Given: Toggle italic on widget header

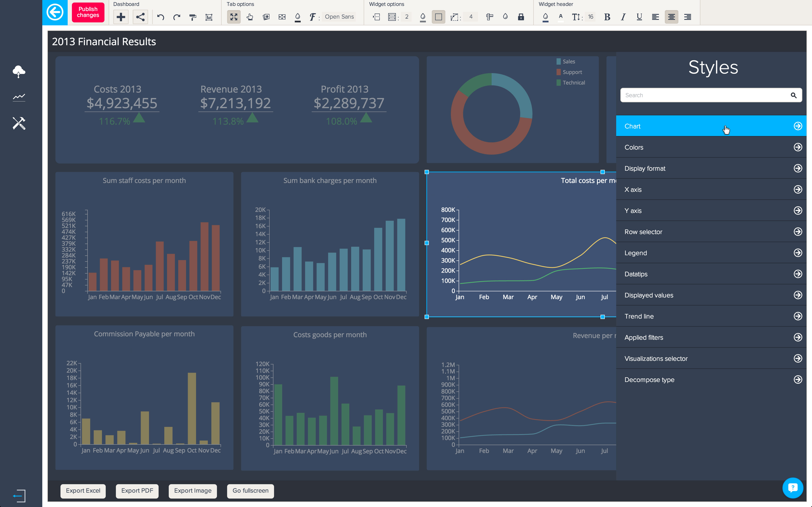Looking at the screenshot, I should 623,17.
